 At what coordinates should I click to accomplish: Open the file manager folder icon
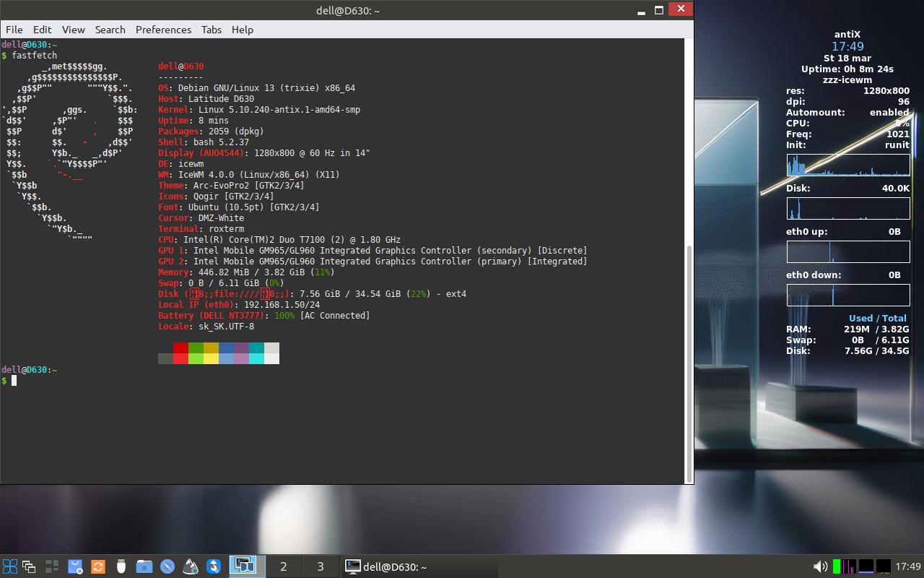(144, 566)
